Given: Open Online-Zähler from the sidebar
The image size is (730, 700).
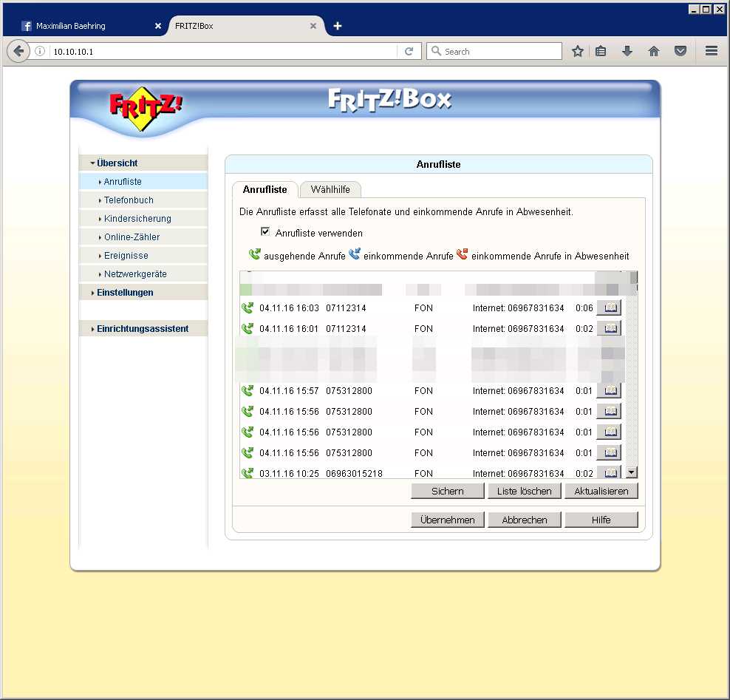Looking at the screenshot, I should click(x=143, y=237).
